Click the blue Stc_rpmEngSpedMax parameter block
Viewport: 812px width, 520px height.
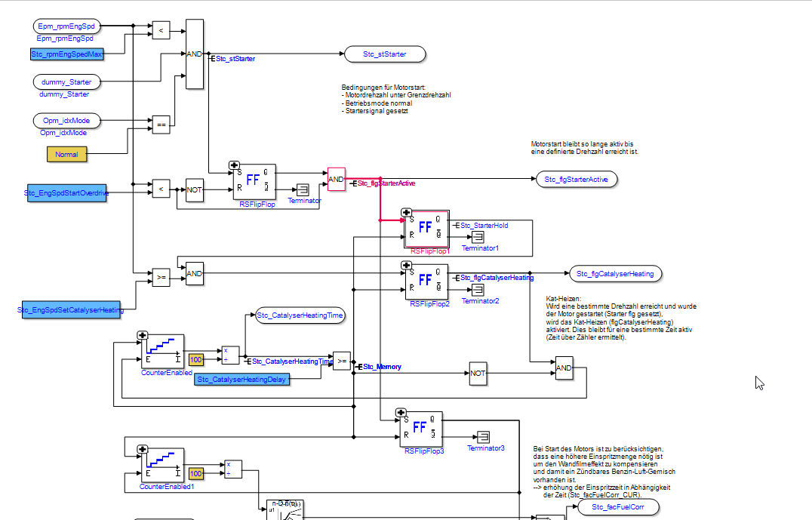[x=66, y=54]
